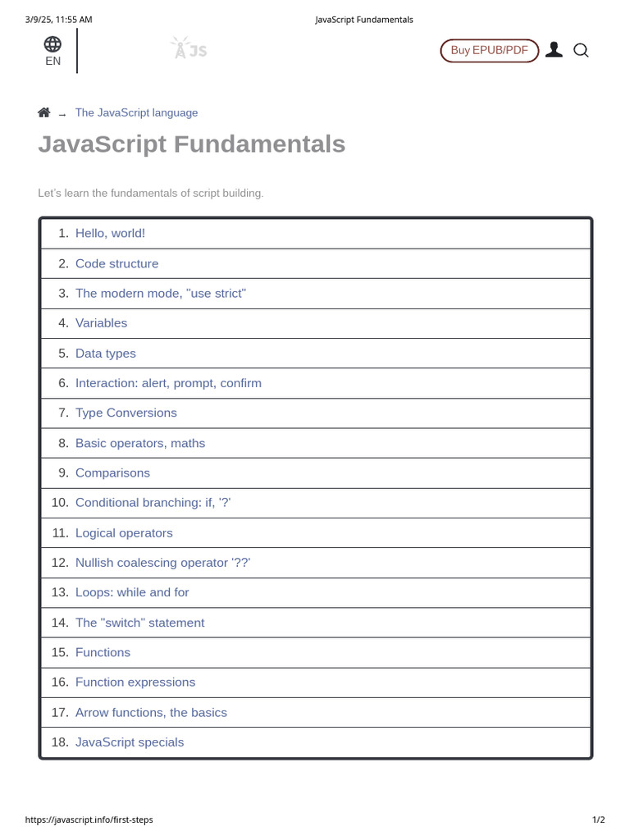The height and width of the screenshot is (840, 630).
Task: Open the user profile icon
Action: [x=555, y=50]
